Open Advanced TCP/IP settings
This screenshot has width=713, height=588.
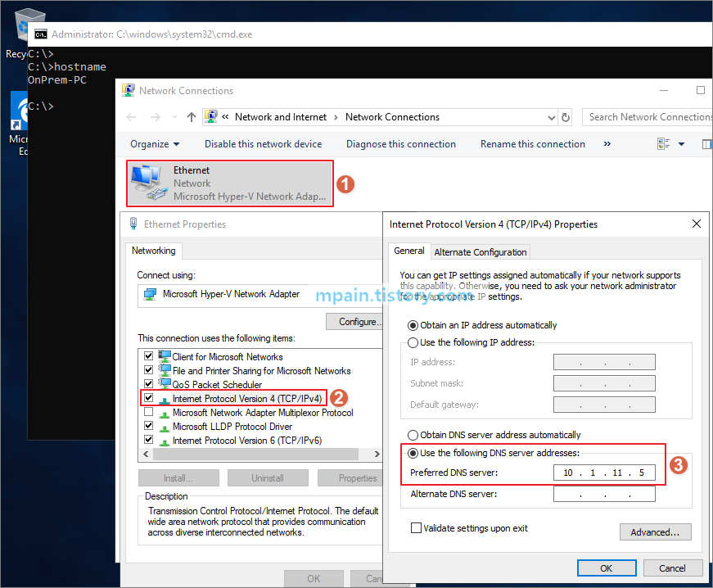[x=655, y=532]
